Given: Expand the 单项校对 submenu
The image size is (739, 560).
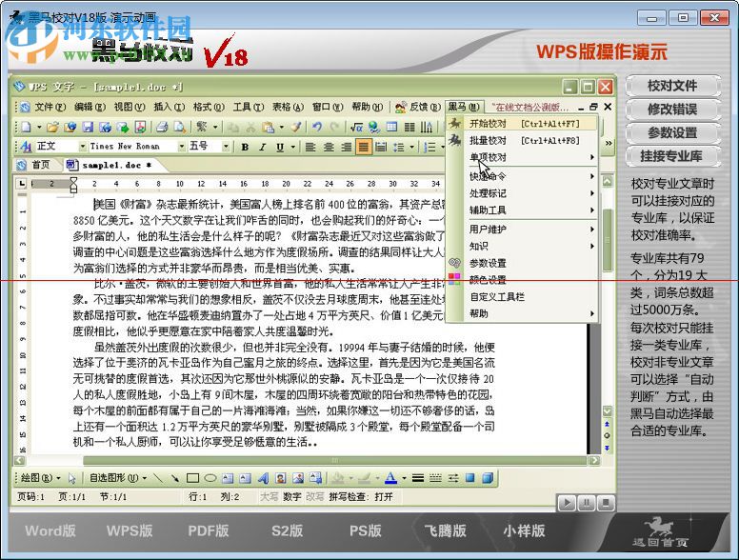Looking at the screenshot, I should point(532,157).
